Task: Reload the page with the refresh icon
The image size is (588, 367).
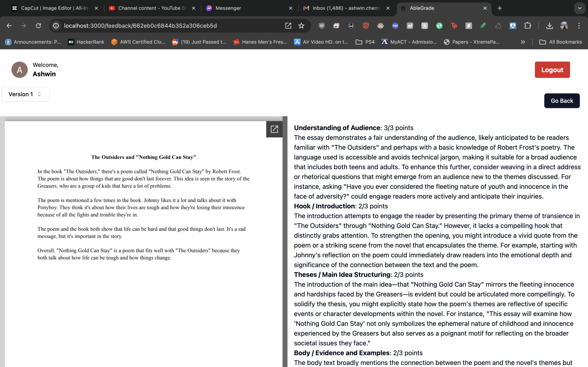Action: (38, 26)
